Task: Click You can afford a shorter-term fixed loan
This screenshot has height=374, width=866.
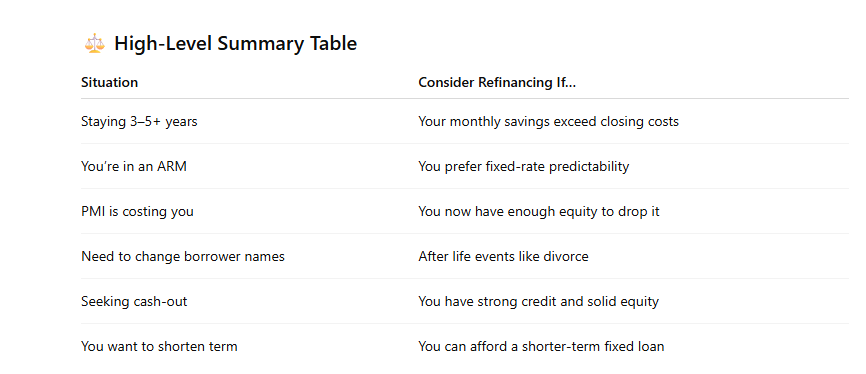Action: click(x=541, y=346)
